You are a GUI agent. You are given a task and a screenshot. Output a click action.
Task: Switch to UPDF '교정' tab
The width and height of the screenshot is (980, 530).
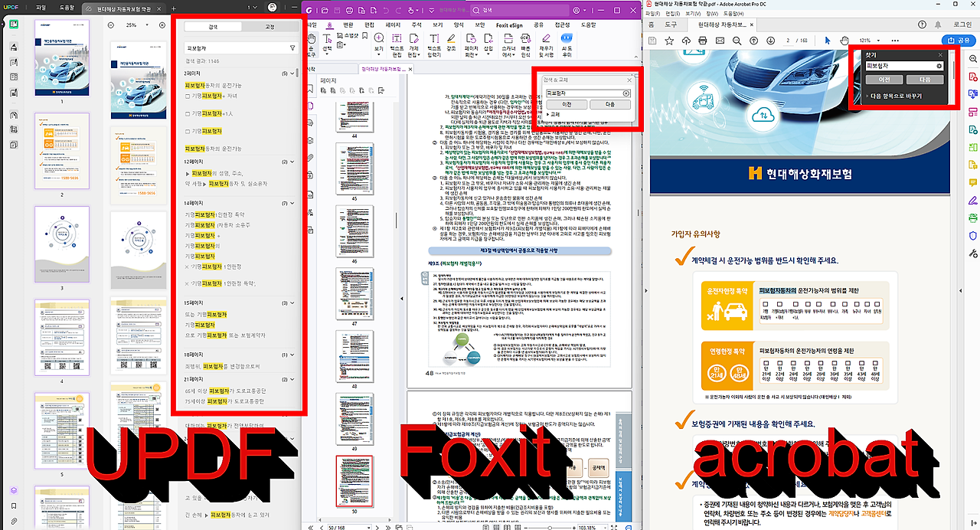270,27
